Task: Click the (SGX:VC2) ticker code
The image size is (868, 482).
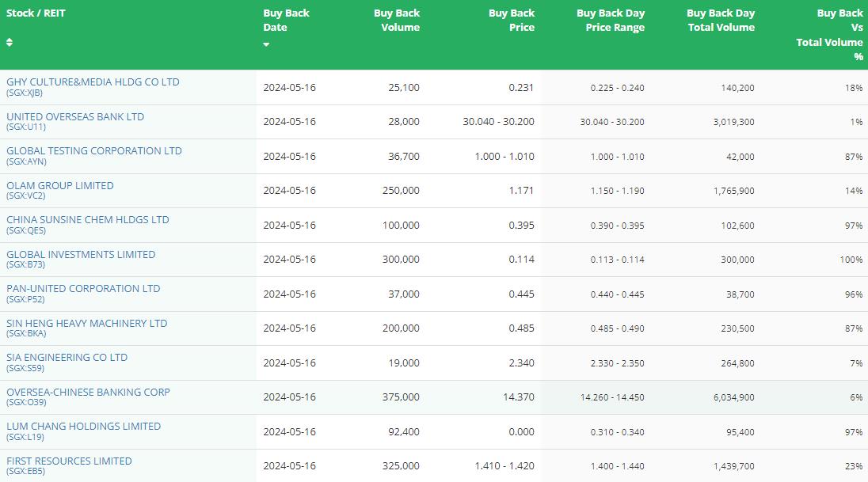Action: click(x=26, y=195)
